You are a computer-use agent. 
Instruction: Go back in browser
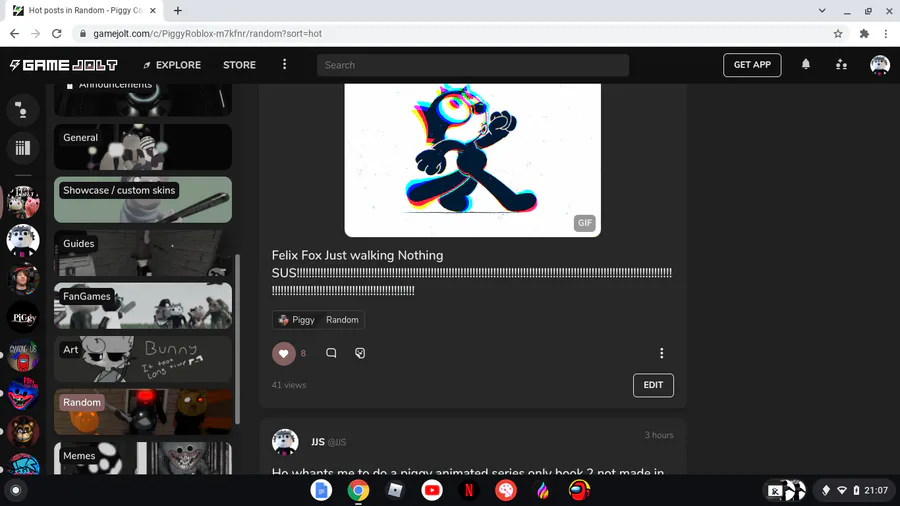coord(14,34)
